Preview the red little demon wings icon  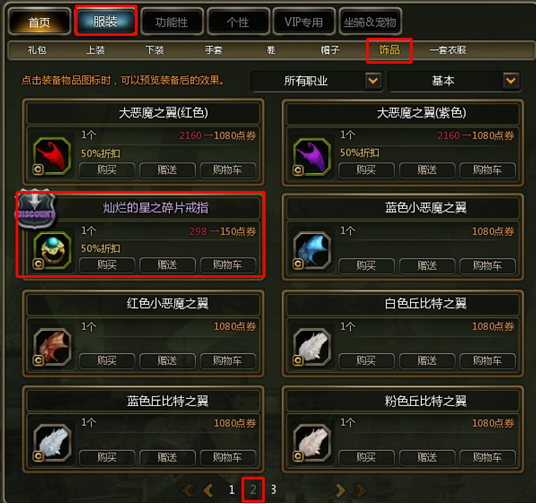tap(52, 346)
